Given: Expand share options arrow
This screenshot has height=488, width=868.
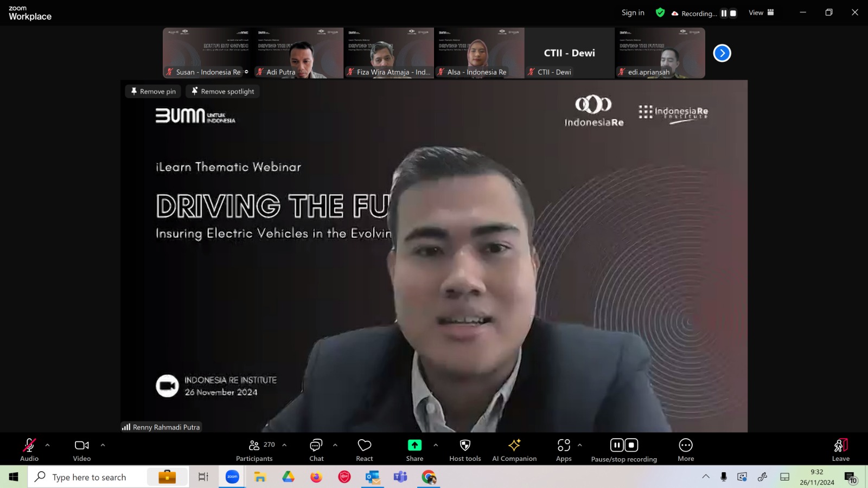Looking at the screenshot, I should [436, 445].
